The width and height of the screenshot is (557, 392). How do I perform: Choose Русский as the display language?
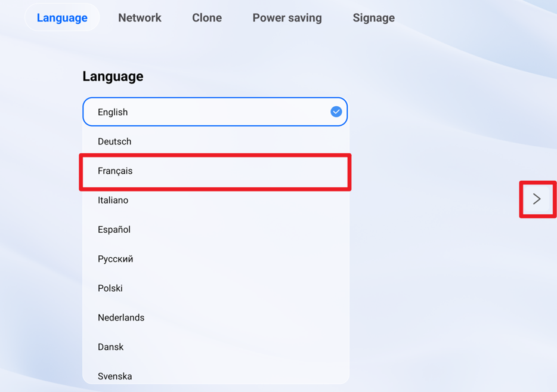(115, 259)
